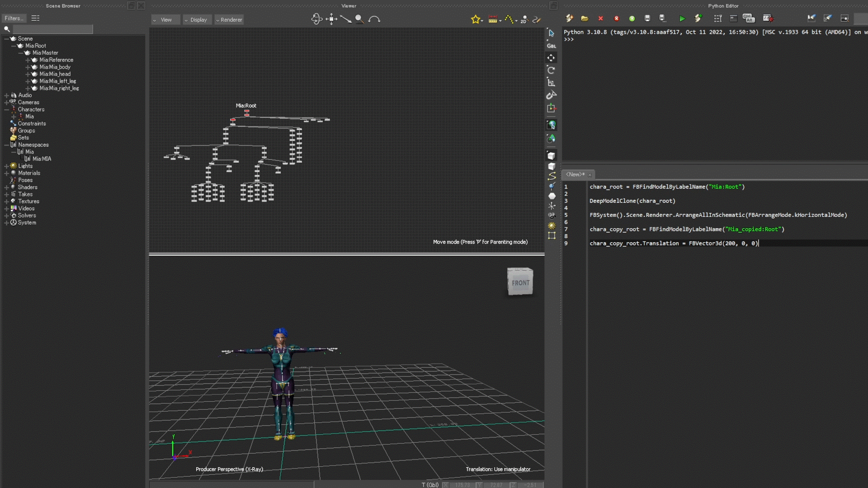
Task: Select Mia:Mia_head in Scene Browser
Action: [55, 74]
